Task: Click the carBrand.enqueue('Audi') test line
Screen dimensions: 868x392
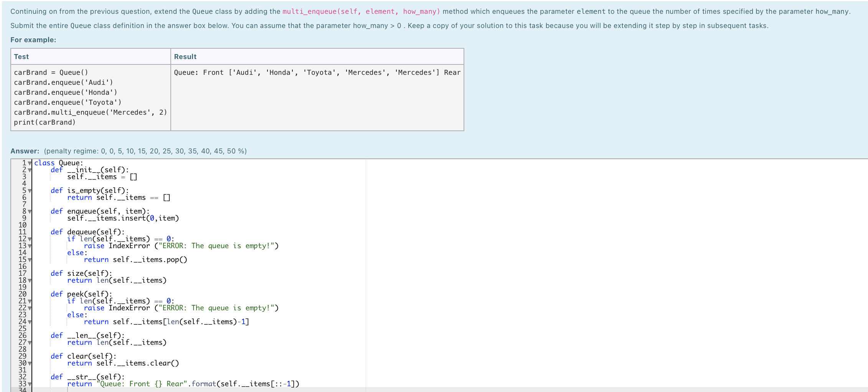Action: tap(63, 82)
